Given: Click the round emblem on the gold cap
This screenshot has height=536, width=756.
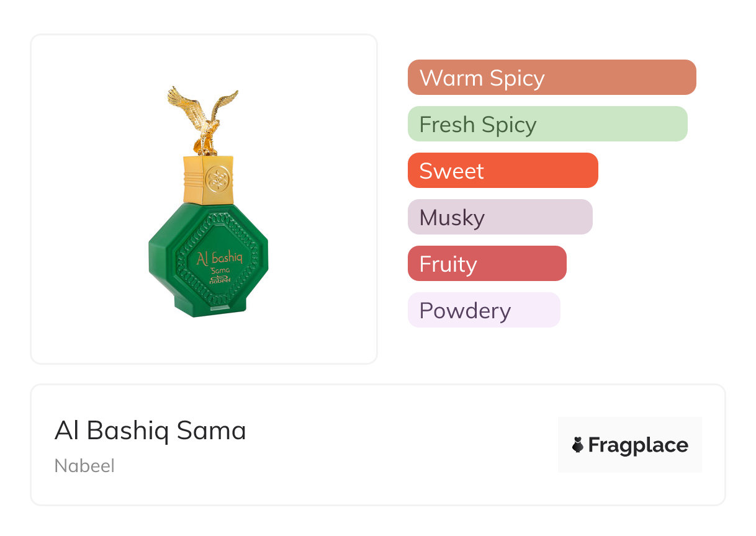Looking at the screenshot, I should coord(218,179).
